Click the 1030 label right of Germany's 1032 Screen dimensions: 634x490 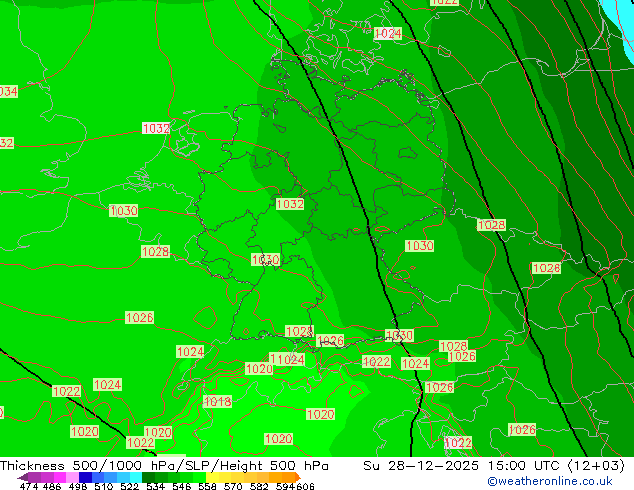(x=419, y=245)
